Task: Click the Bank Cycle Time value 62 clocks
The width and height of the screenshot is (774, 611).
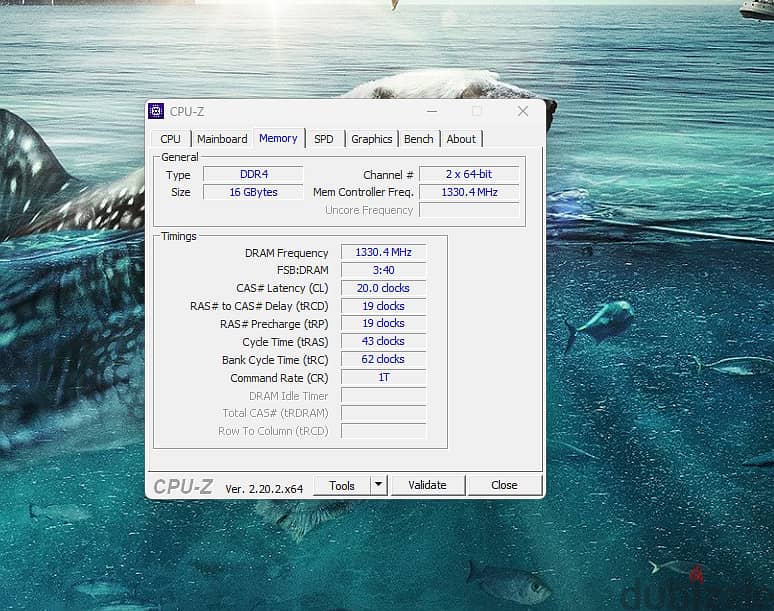Action: click(384, 359)
